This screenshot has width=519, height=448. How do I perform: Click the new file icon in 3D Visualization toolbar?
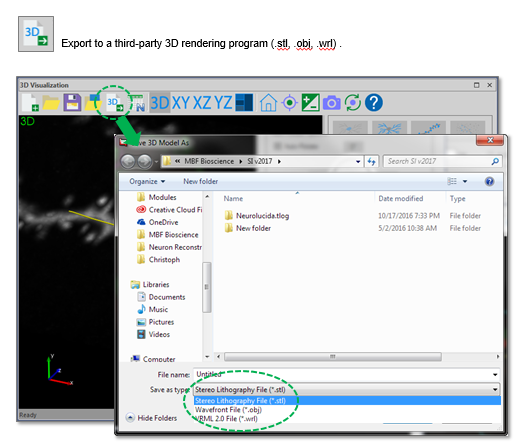click(x=30, y=102)
